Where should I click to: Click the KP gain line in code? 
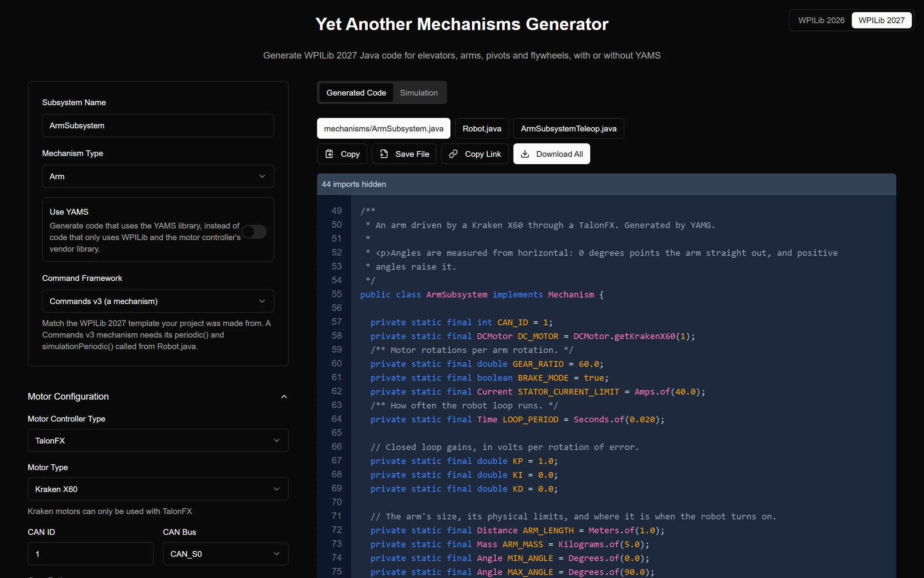point(464,461)
